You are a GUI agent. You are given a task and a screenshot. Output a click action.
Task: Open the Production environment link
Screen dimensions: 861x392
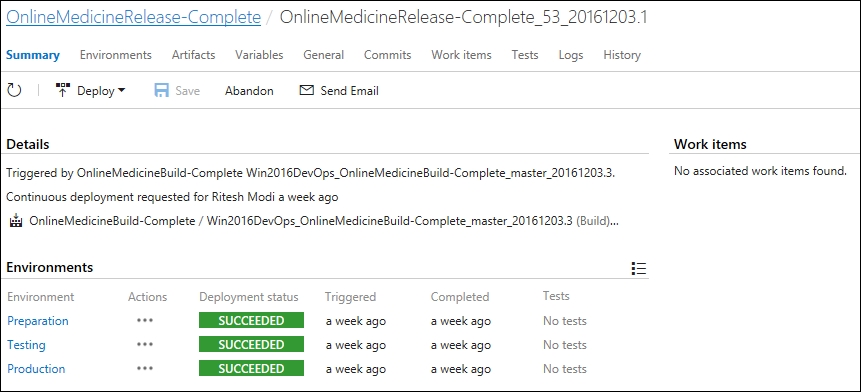coord(36,368)
